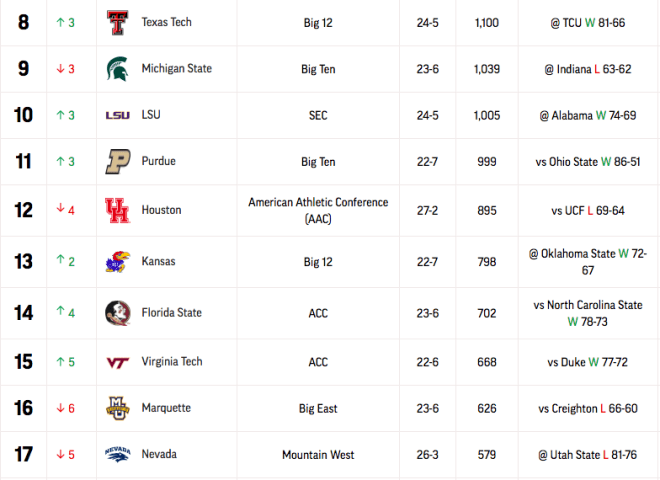The height and width of the screenshot is (480, 660).
Task: Click the Florida State Seminoles logo
Action: pyautogui.click(x=117, y=313)
